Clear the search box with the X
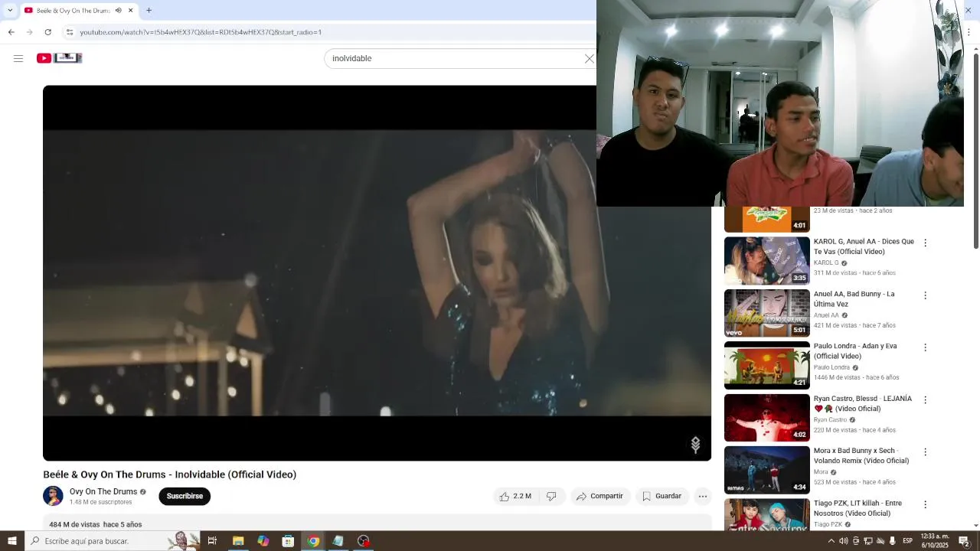980x551 pixels. pos(589,58)
